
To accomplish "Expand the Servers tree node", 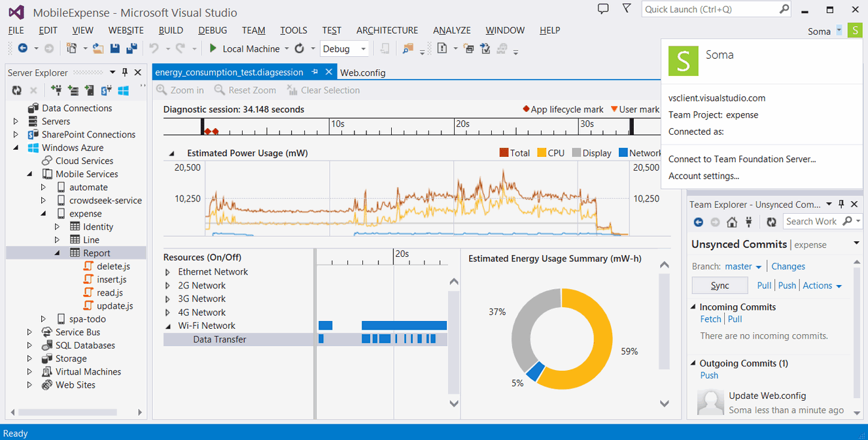I will 16,121.
